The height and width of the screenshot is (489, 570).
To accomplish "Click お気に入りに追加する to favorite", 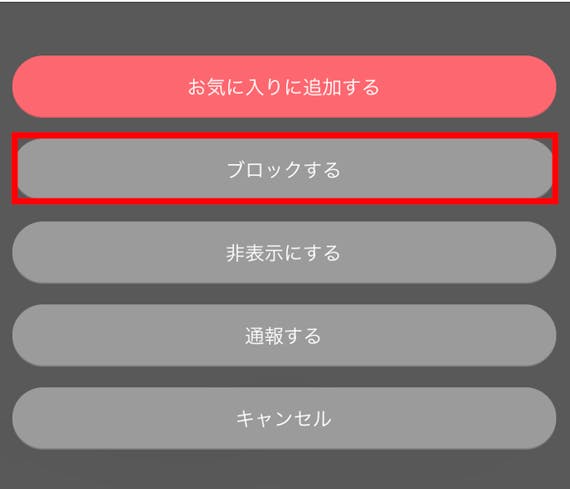I will tap(284, 87).
